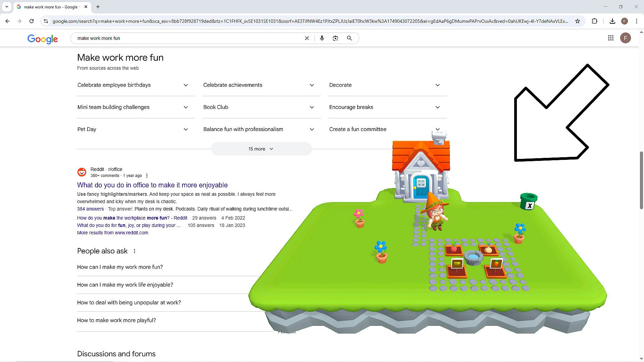This screenshot has height=362, width=644.
Task: Click the voice search microphone icon
Action: click(x=322, y=38)
